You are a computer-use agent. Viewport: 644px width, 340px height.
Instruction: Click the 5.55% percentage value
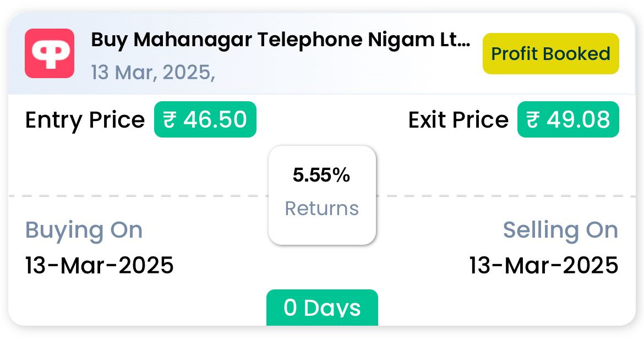(x=321, y=176)
